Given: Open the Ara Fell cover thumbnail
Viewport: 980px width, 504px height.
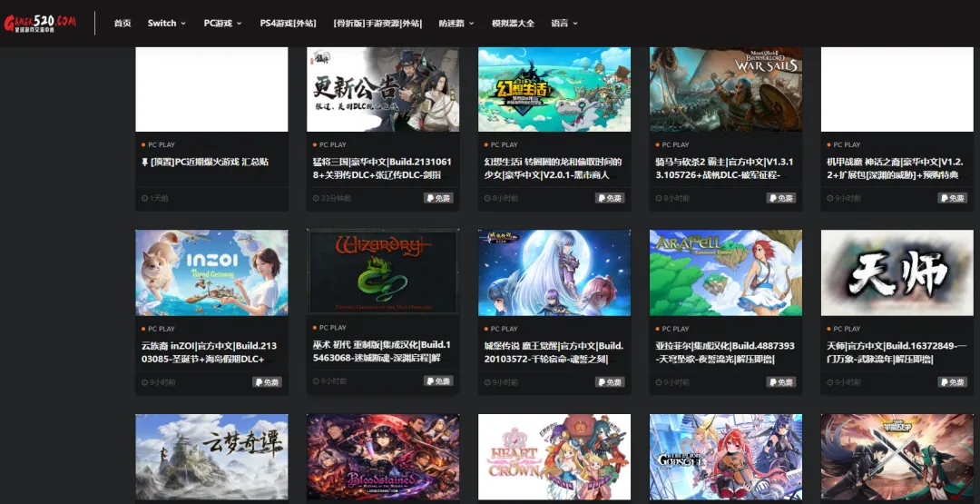Looking at the screenshot, I should click(726, 272).
